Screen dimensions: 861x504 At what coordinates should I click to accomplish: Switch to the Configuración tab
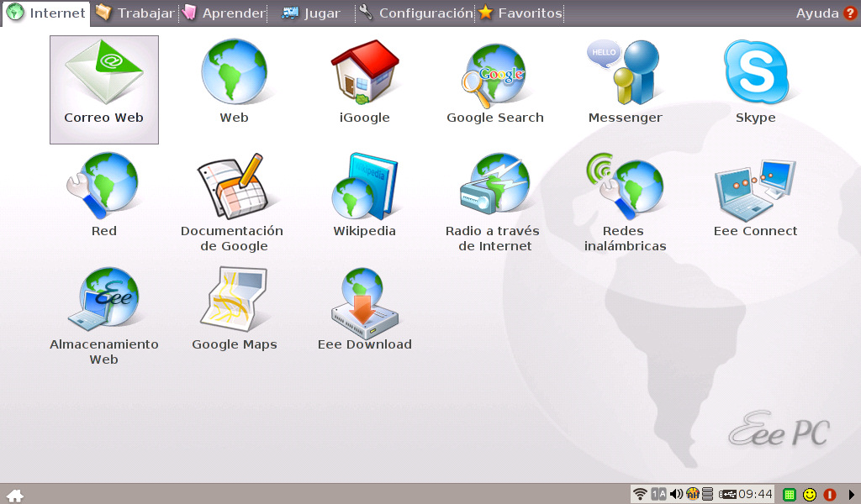pos(415,13)
